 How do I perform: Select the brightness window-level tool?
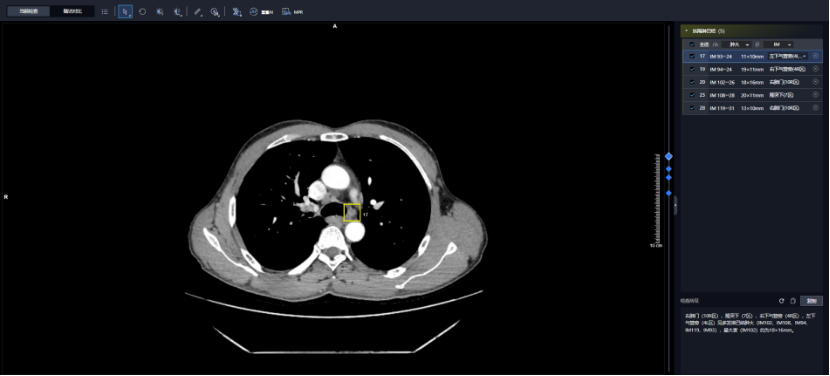coord(159,12)
